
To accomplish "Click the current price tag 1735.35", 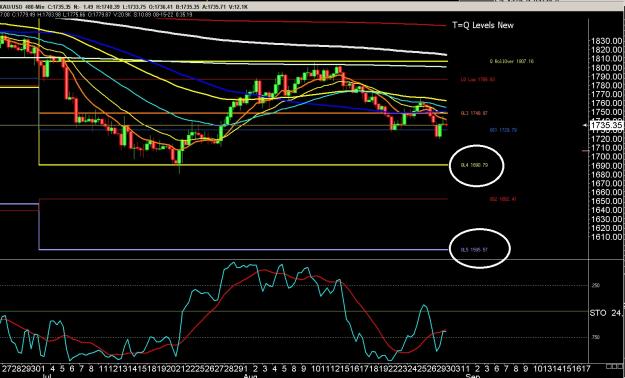I will click(606, 126).
